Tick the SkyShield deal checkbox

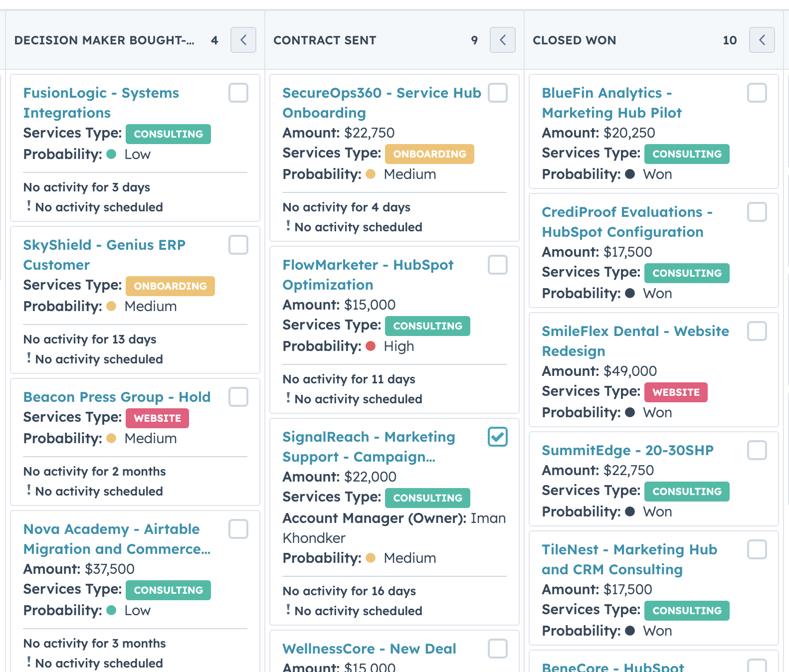pos(238,245)
